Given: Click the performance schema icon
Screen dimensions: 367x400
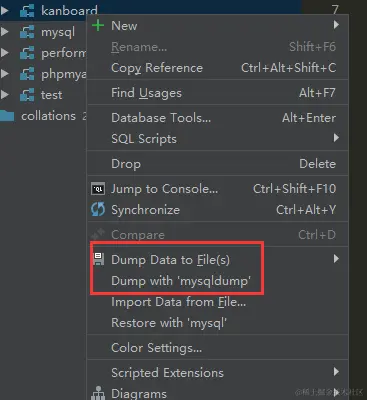Looking at the screenshot, I should [27, 53].
